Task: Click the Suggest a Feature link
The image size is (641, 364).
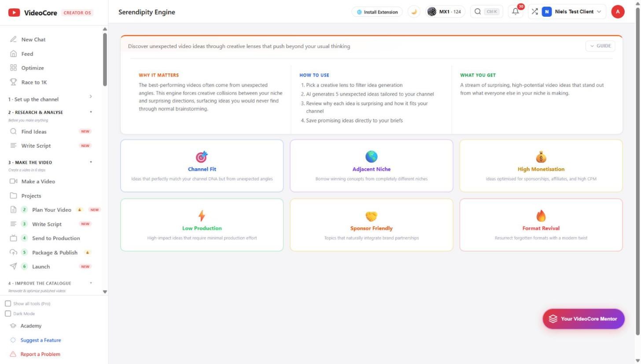Action: click(41, 340)
